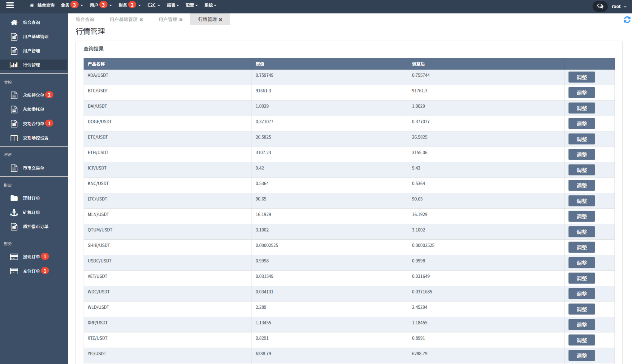Open 交割场控设置 in sidebar
Viewport: 632px width, 364px height.
point(36,138)
